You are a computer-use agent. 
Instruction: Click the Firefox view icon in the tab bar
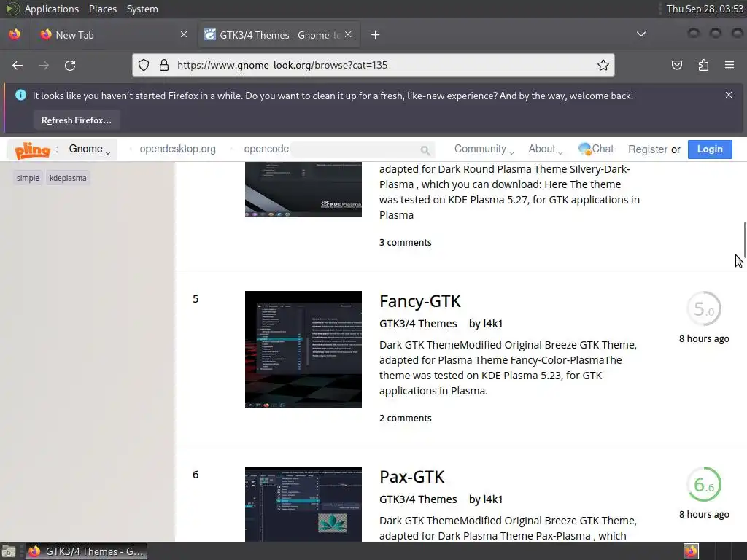15,34
